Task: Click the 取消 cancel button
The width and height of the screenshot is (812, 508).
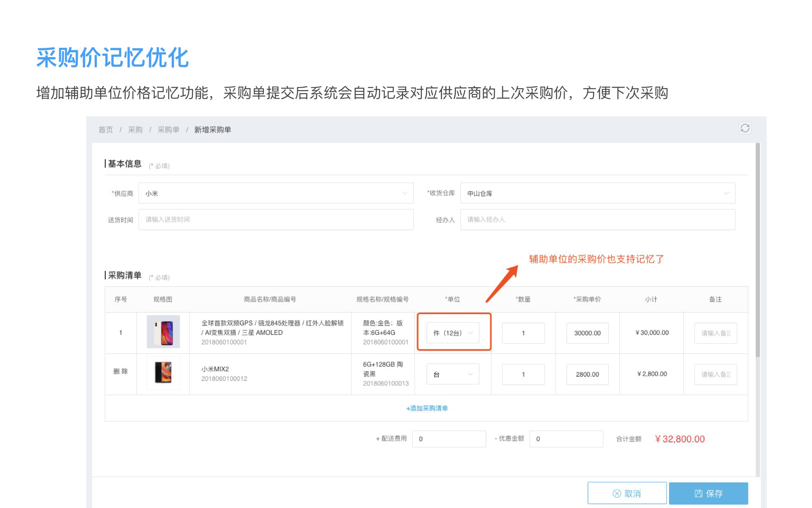Action: pos(627,494)
